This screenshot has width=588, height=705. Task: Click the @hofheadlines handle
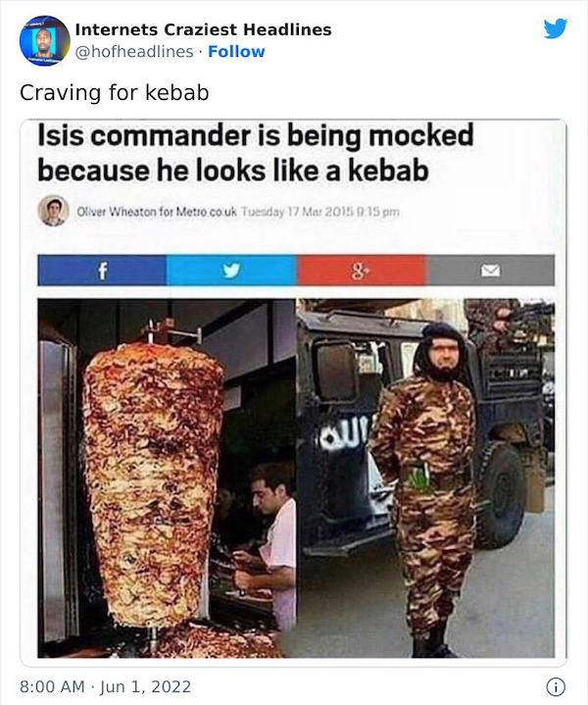pos(134,52)
